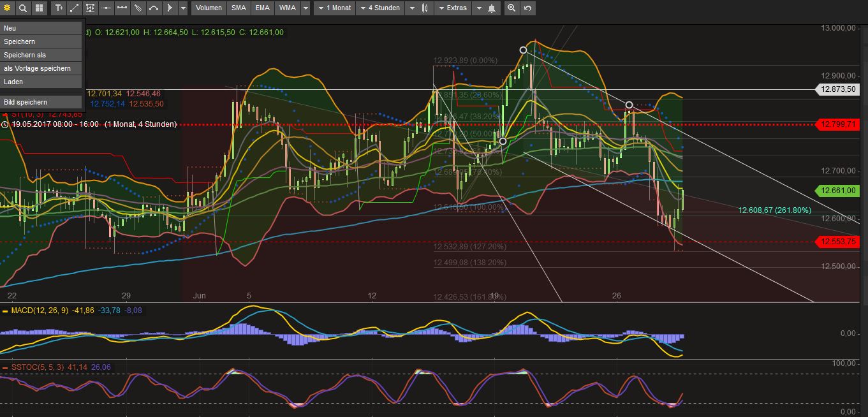Add the WMA indicator
Screen dimensions: 868x417
pos(288,8)
